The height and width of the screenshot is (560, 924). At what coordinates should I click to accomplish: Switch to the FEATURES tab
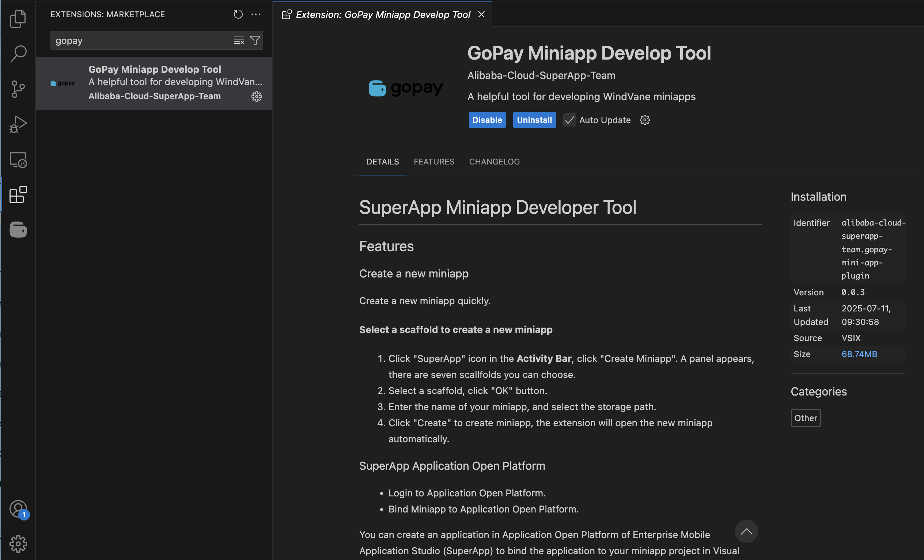coord(434,162)
